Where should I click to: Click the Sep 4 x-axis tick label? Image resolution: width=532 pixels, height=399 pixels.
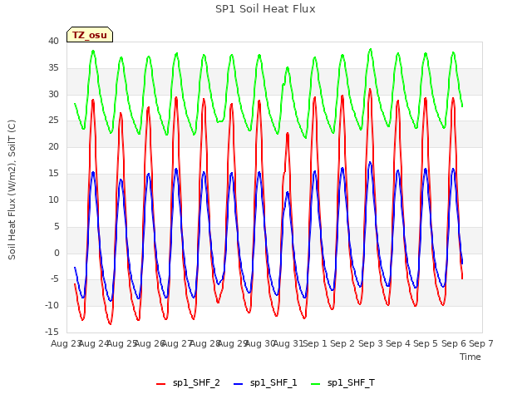[398, 343]
